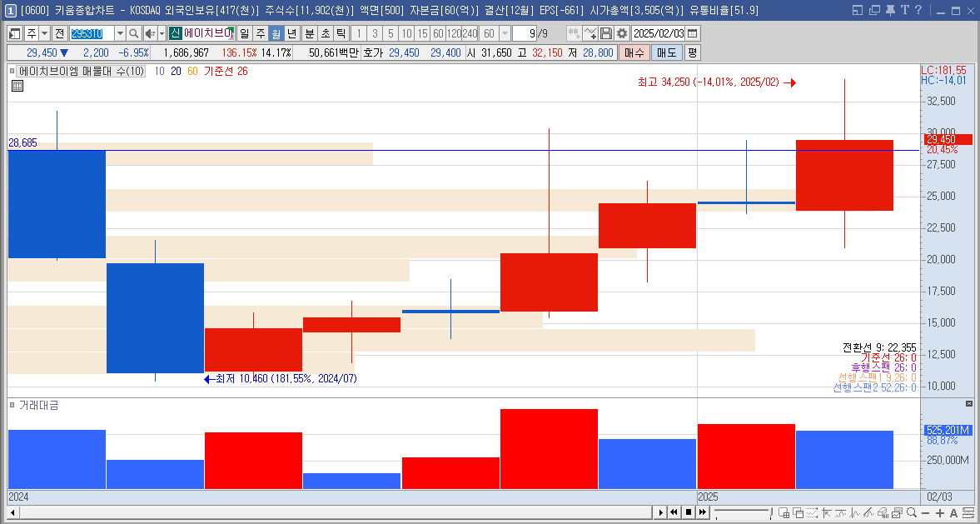Click the copy window icon in title bar
The width and height of the screenshot is (980, 524).
coord(874,10)
